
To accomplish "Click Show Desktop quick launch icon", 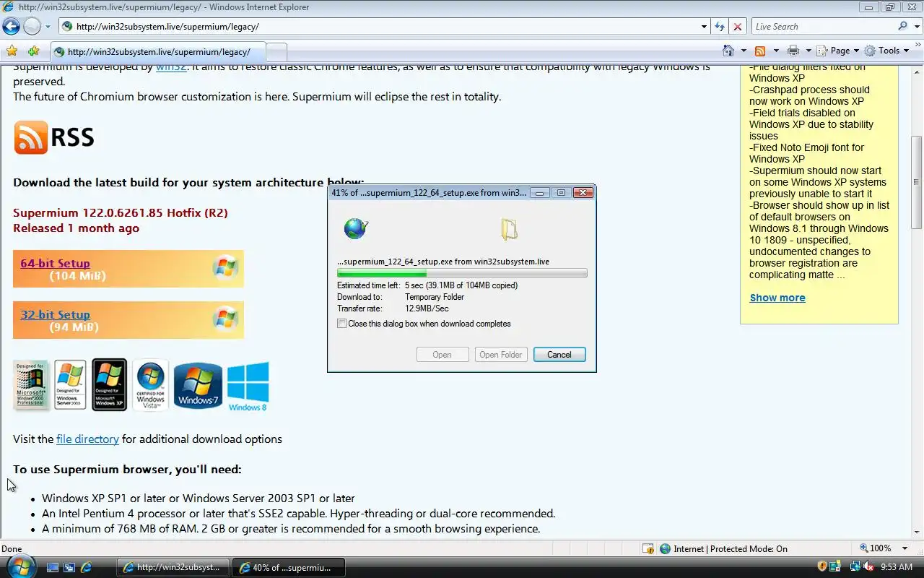I will click(x=53, y=568).
